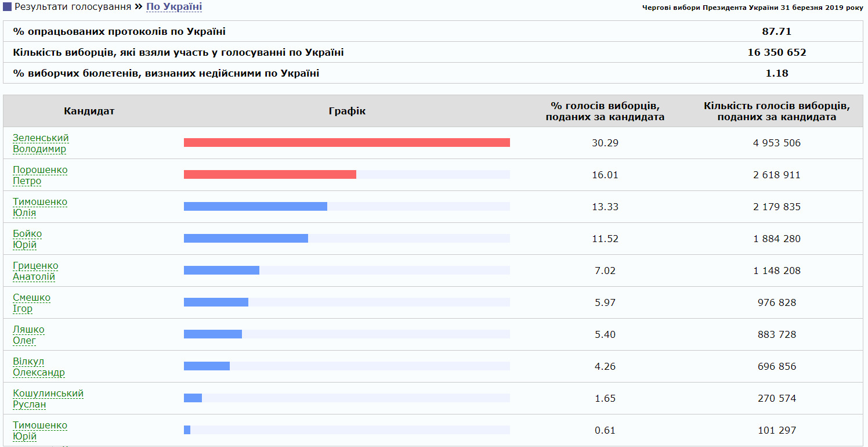The width and height of the screenshot is (868, 447).
Task: Click the Графік column header
Action: (347, 111)
